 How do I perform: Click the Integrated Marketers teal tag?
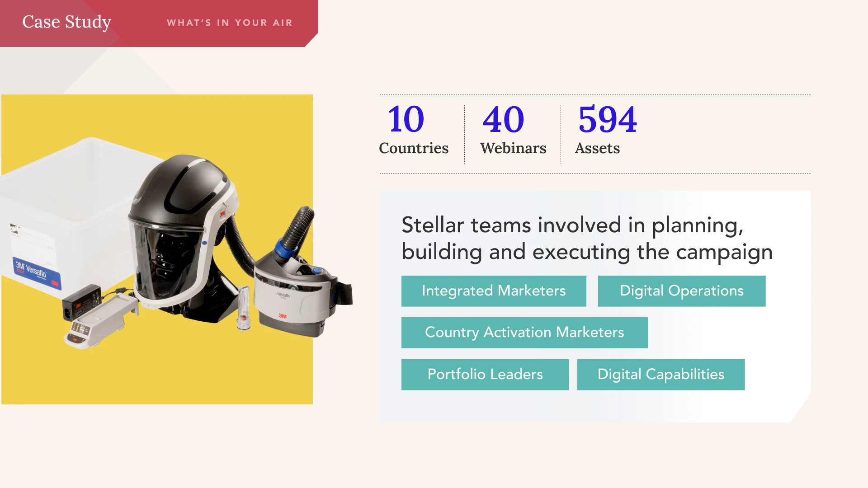click(x=494, y=291)
